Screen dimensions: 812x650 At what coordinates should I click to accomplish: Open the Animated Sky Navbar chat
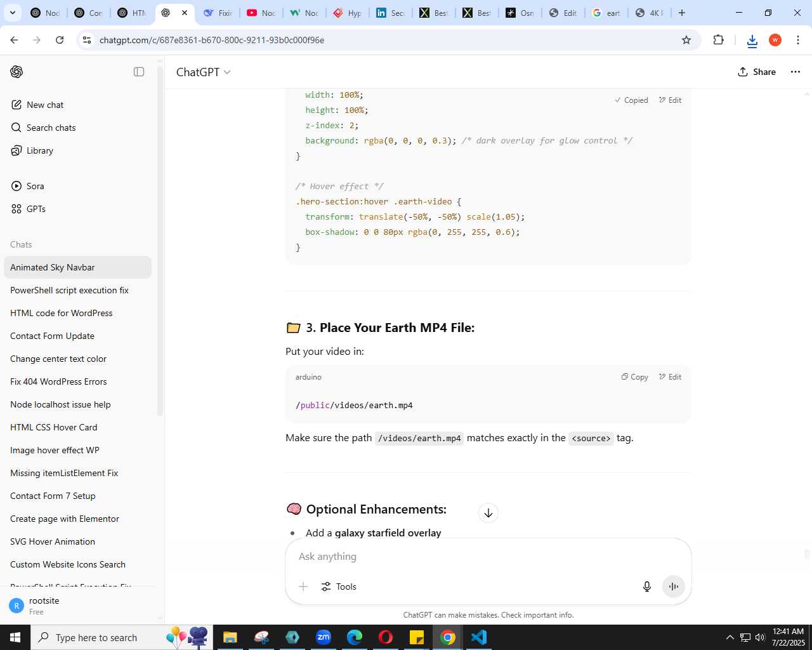pyautogui.click(x=77, y=267)
